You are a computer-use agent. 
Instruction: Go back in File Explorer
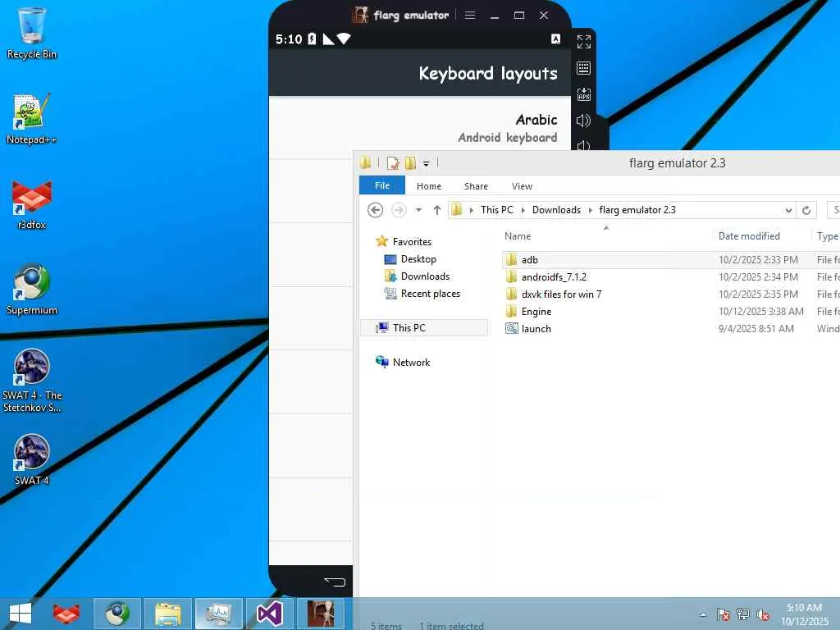376,210
